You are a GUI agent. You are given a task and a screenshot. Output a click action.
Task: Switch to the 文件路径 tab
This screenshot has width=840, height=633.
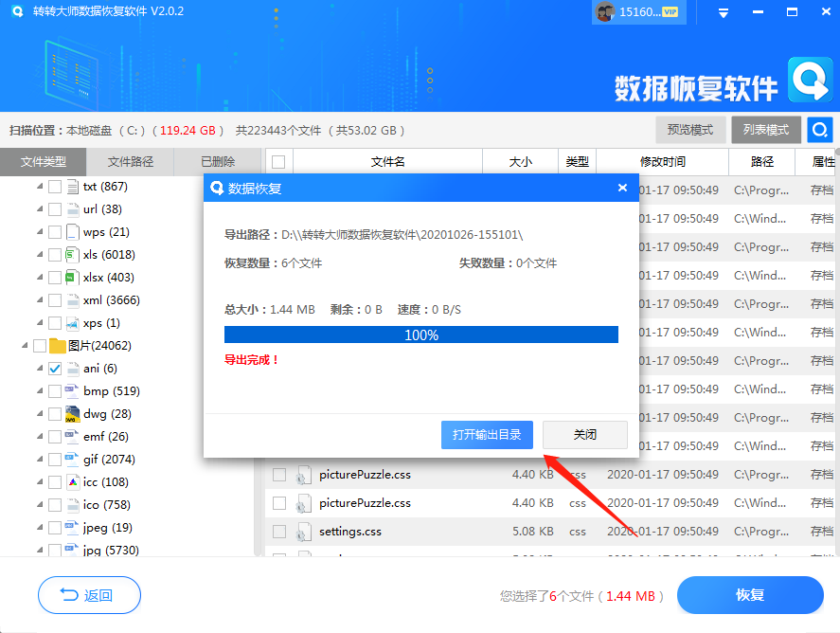130,162
